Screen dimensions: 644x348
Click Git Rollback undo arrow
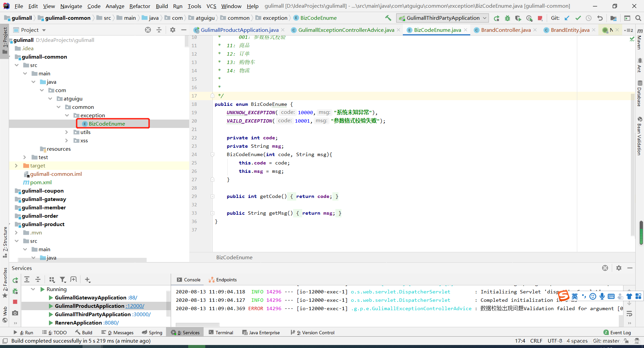600,18
